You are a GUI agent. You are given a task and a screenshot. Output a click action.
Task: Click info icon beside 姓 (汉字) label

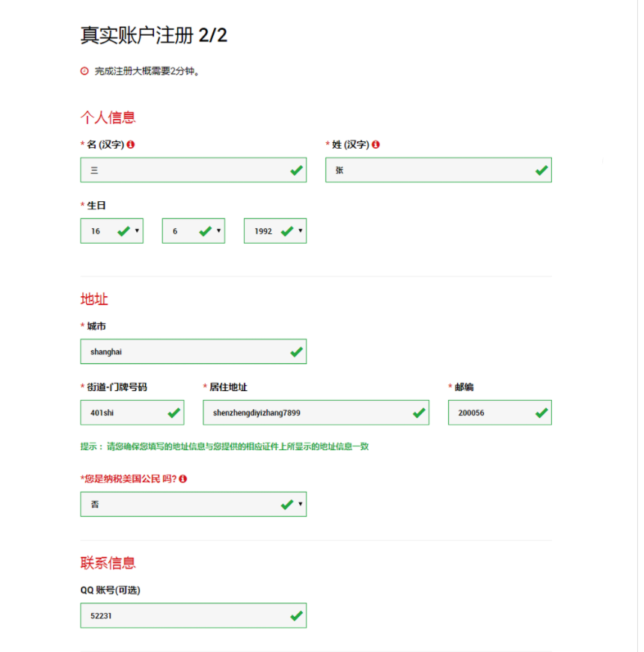375,144
